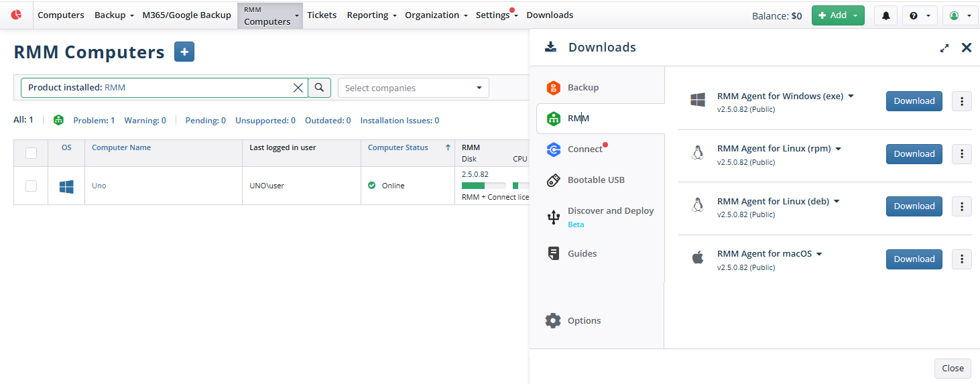Close Downloads panel with X icon
The height and width of the screenshot is (384, 980).
(967, 48)
